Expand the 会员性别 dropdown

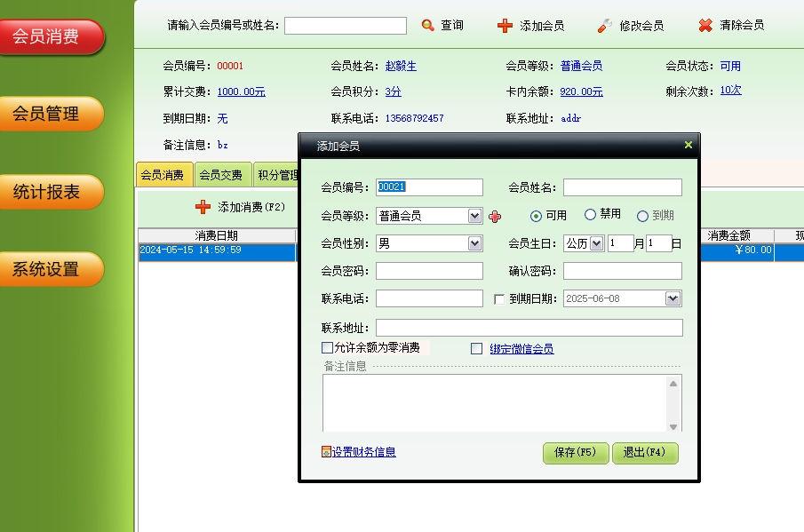point(474,243)
